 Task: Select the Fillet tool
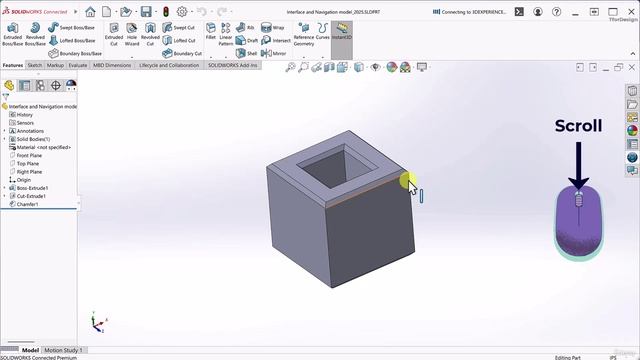tap(211, 31)
